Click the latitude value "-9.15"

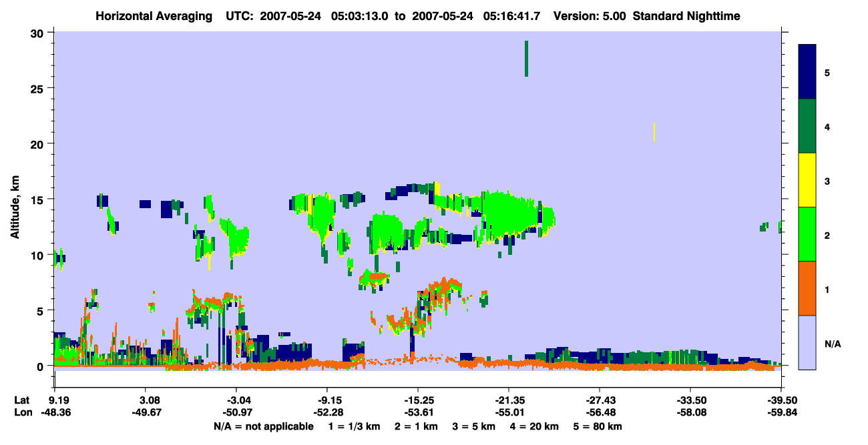point(329,400)
